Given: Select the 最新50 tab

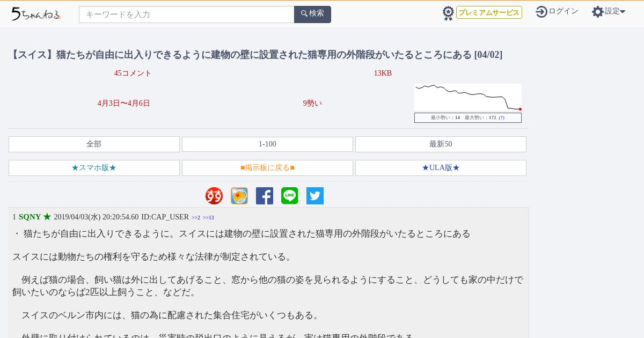Looking at the screenshot, I should (441, 144).
